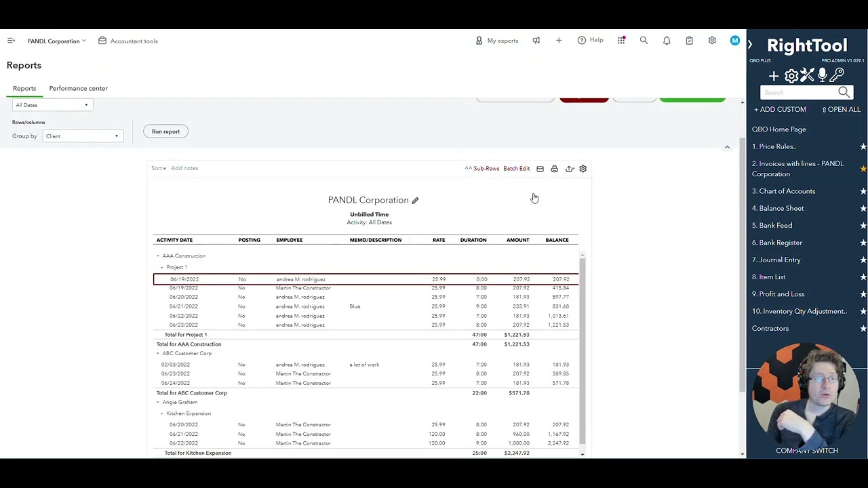The image size is (868, 488).
Task: Open RightTool settings gear
Action: click(x=791, y=76)
